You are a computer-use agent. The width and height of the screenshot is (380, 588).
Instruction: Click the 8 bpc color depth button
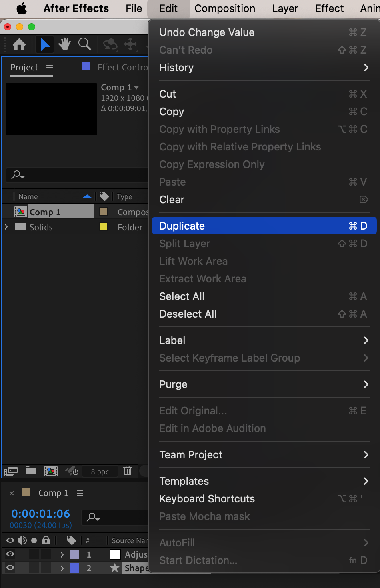pos(100,472)
